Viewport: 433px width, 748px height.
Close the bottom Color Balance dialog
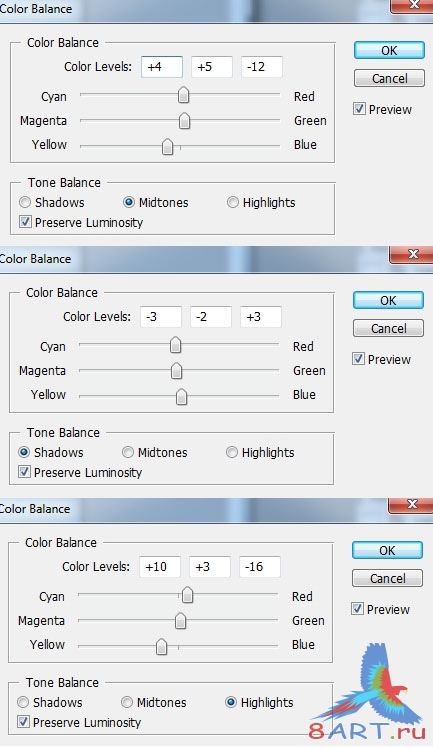point(411,505)
